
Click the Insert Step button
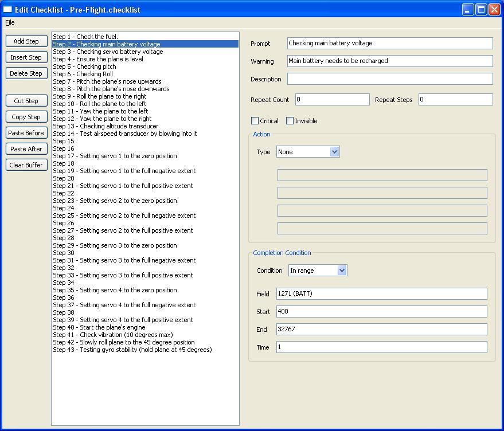[26, 57]
